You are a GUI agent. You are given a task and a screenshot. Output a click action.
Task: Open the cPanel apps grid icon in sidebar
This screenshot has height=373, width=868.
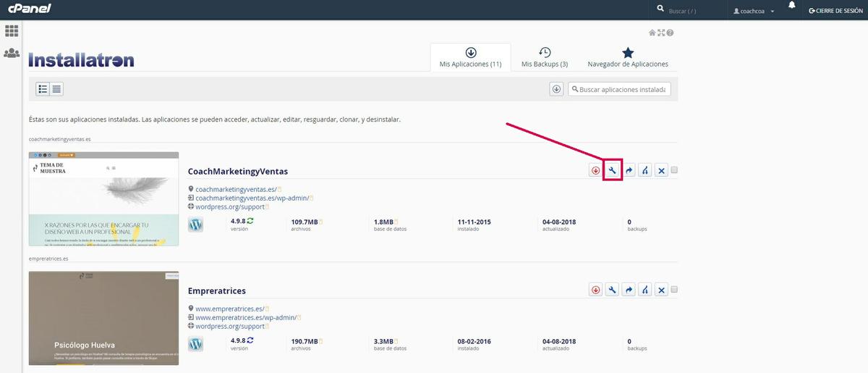coord(12,31)
